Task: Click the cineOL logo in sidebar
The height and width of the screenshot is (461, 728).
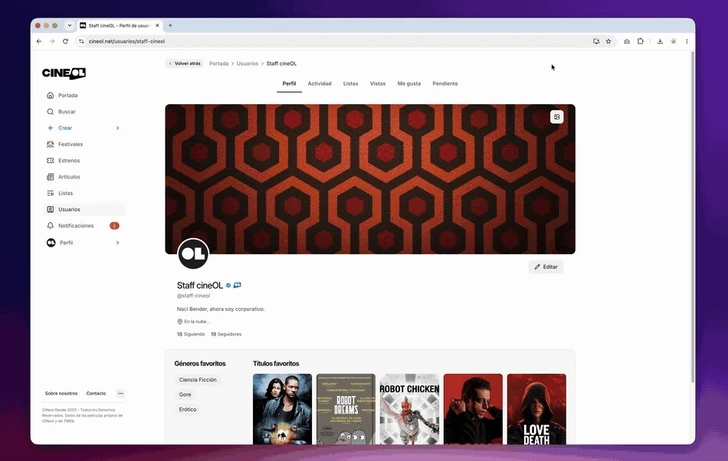Action: pyautogui.click(x=64, y=73)
